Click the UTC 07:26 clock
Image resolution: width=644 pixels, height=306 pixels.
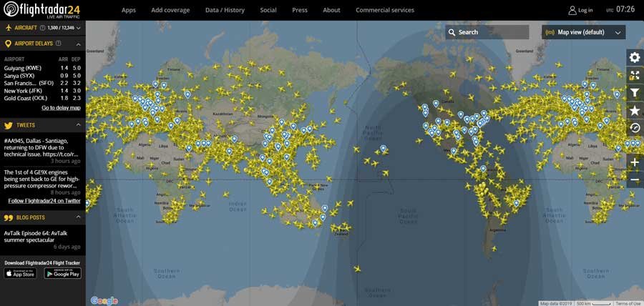tap(620, 9)
